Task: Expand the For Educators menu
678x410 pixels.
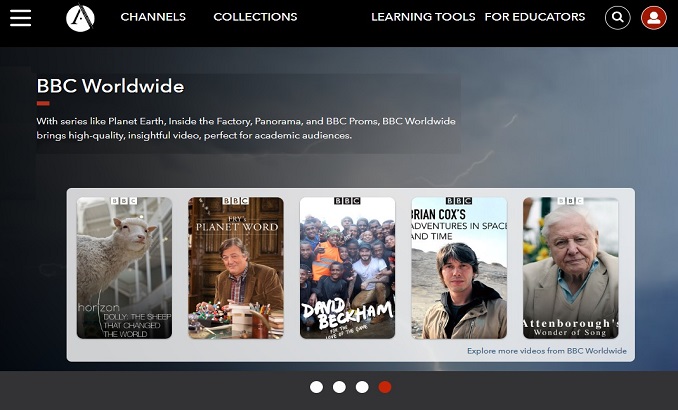Action: click(x=535, y=17)
